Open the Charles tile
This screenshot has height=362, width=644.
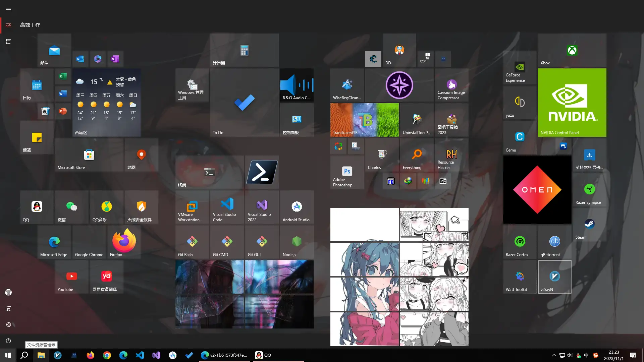point(382,155)
